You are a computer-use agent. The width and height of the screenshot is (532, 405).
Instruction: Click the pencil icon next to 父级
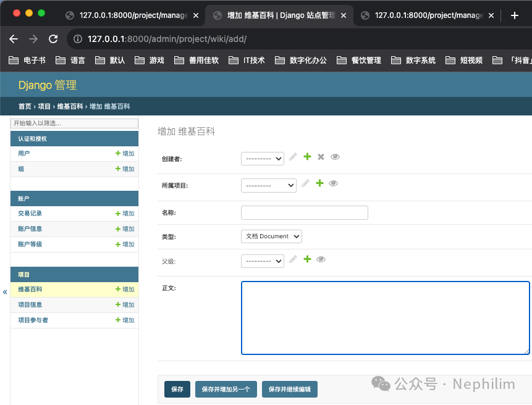pyautogui.click(x=293, y=259)
